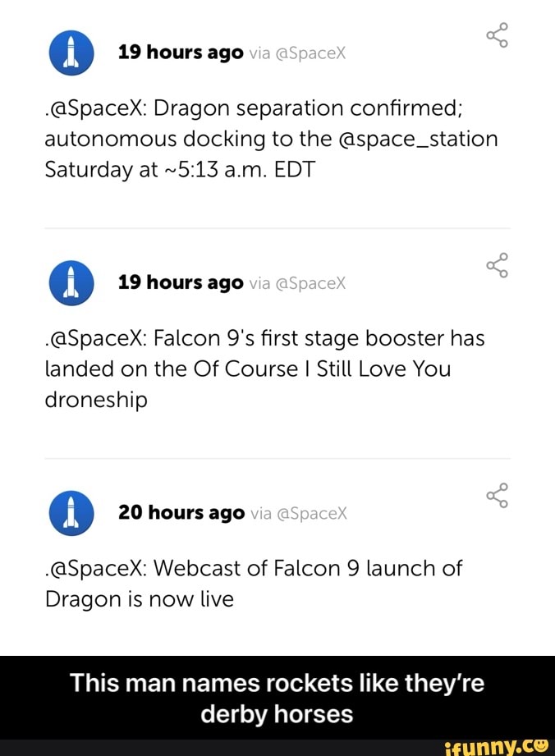Open the ifunny.co watermark logo
555x756 pixels.
coord(494,746)
